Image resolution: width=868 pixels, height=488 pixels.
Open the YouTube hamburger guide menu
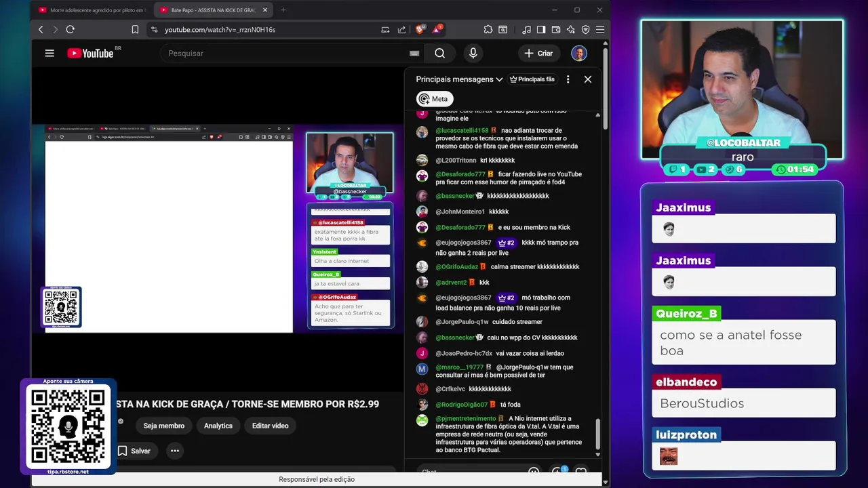click(x=50, y=53)
